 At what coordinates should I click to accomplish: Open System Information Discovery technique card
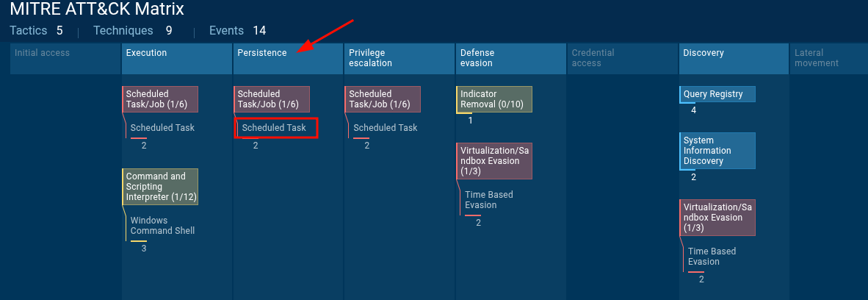coord(717,151)
